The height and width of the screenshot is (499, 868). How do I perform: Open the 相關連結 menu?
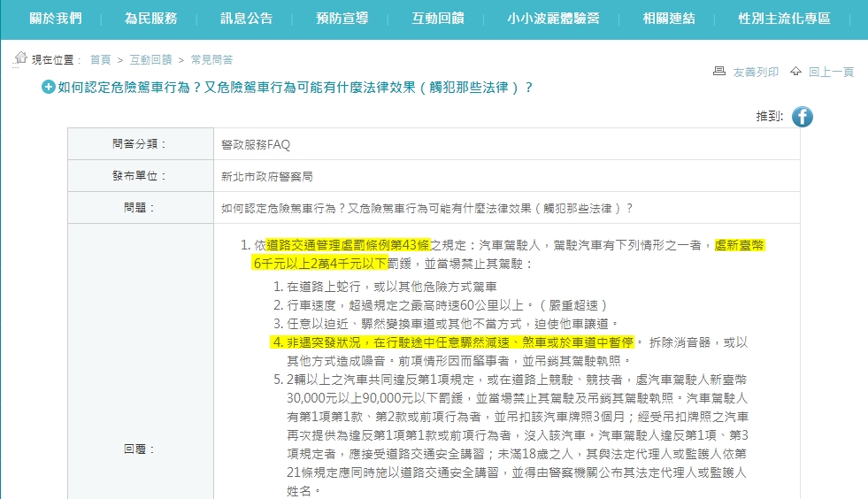click(x=669, y=19)
